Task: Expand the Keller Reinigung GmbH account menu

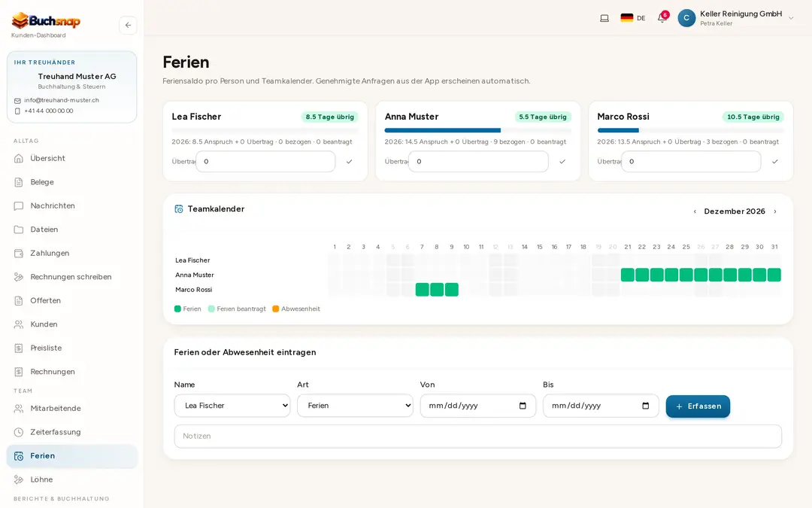Action: click(736, 18)
